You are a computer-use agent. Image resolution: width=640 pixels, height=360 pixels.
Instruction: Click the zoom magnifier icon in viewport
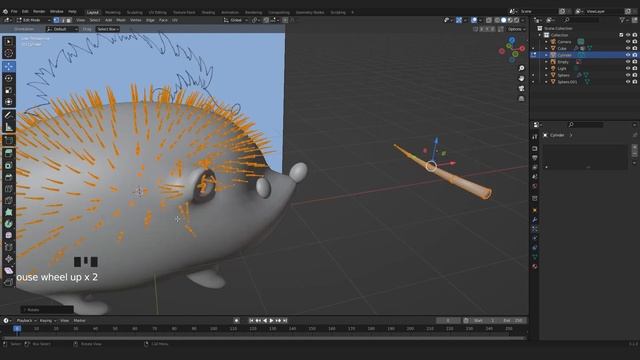coord(521,68)
